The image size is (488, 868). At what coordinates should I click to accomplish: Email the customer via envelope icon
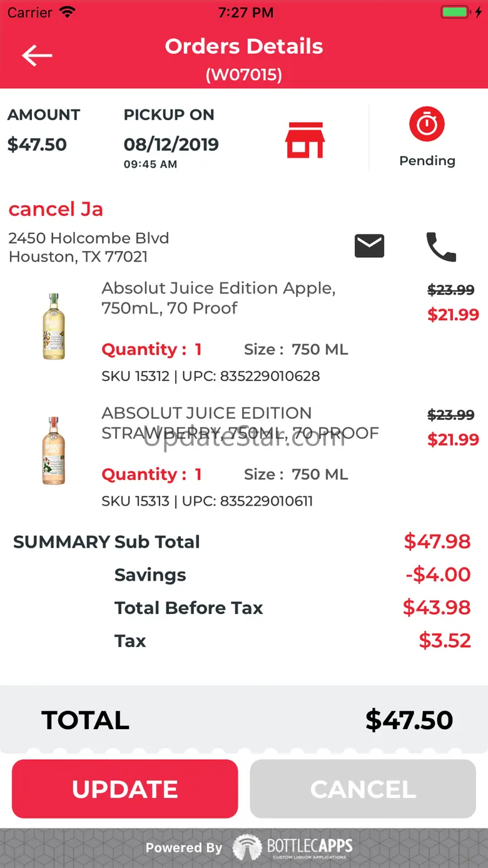point(369,246)
